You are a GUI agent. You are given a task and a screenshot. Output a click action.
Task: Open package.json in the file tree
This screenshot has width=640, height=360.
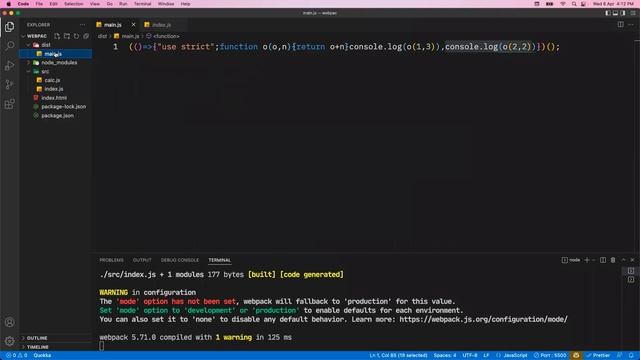coord(57,116)
